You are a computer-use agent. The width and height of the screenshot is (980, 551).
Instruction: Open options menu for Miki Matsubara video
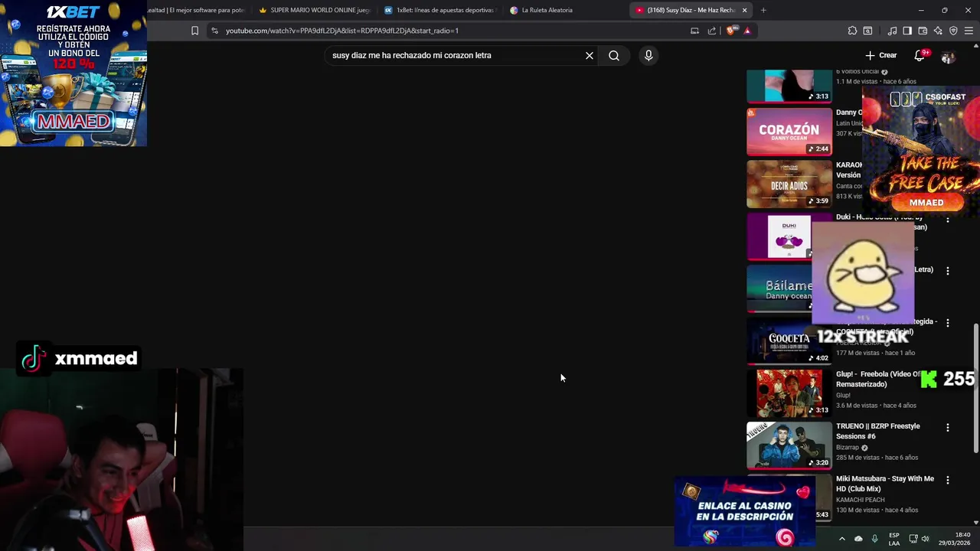(x=948, y=480)
